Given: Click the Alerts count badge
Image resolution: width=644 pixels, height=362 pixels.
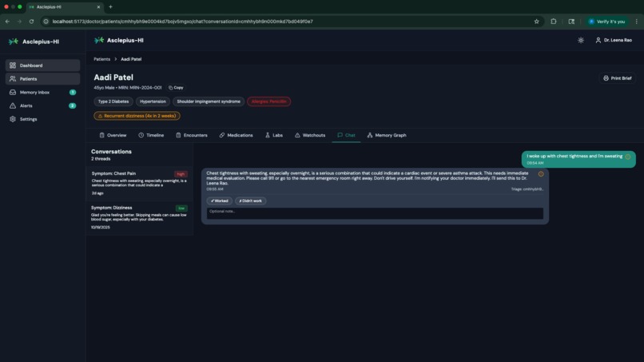Looking at the screenshot, I should pos(72,105).
